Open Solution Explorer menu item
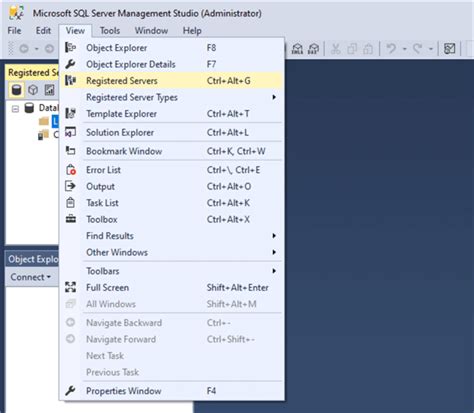Screen dimensions: 474x413 [x=172, y=132]
